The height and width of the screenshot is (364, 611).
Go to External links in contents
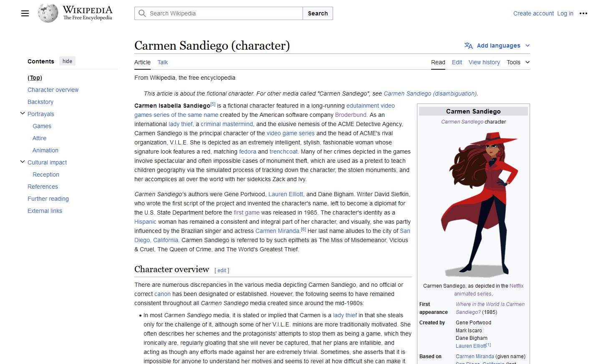(x=45, y=211)
